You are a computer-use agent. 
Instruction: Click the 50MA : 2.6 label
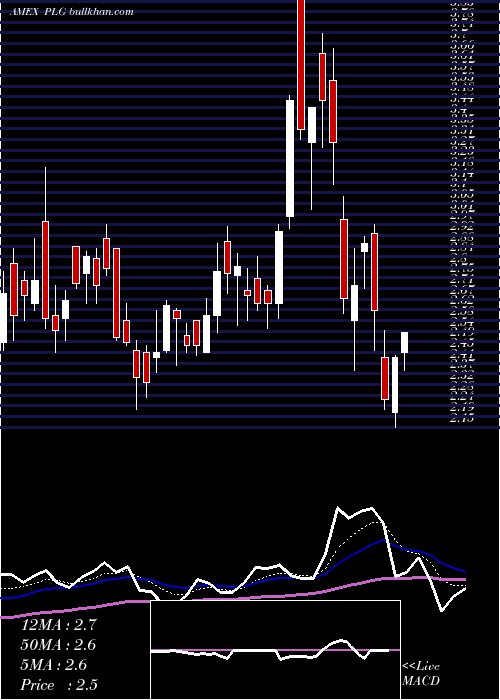[58, 645]
